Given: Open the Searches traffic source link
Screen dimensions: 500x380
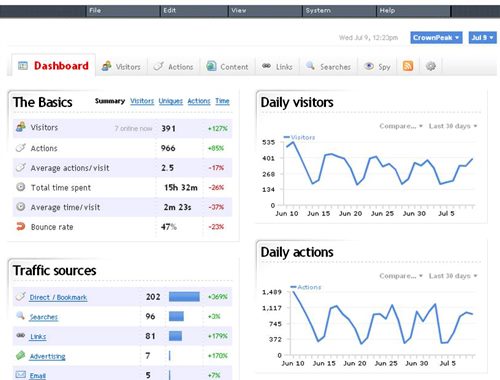Looking at the screenshot, I should [x=44, y=317].
